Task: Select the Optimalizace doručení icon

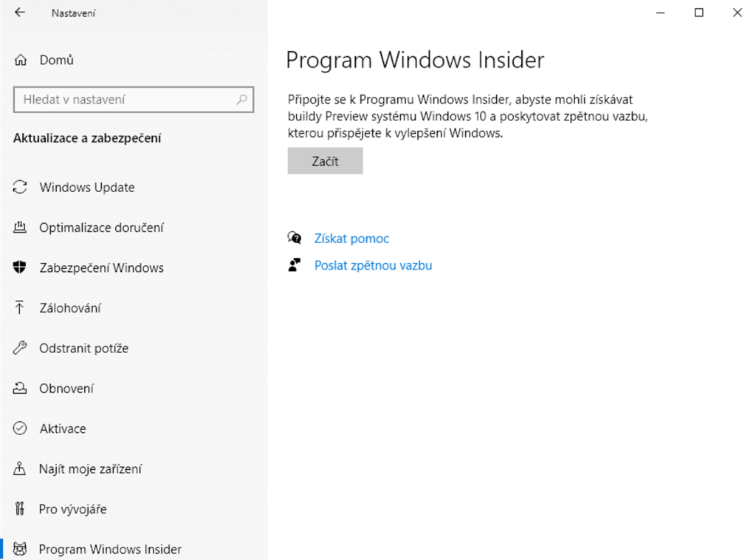Action: (x=21, y=228)
